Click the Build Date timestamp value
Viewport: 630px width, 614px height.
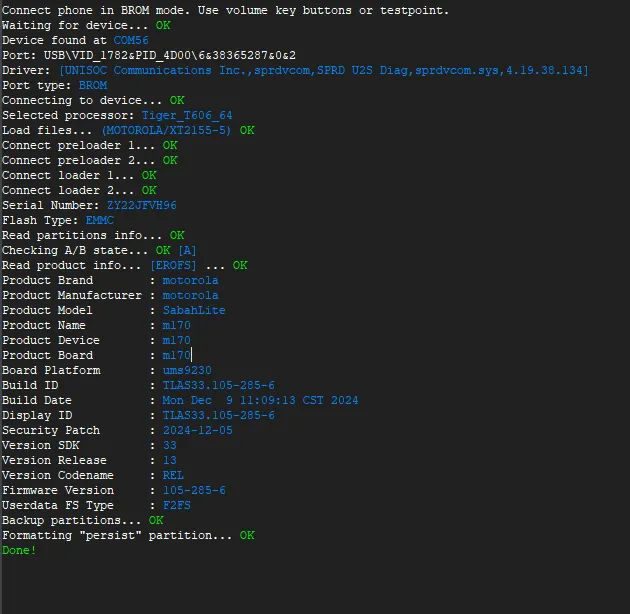260,400
